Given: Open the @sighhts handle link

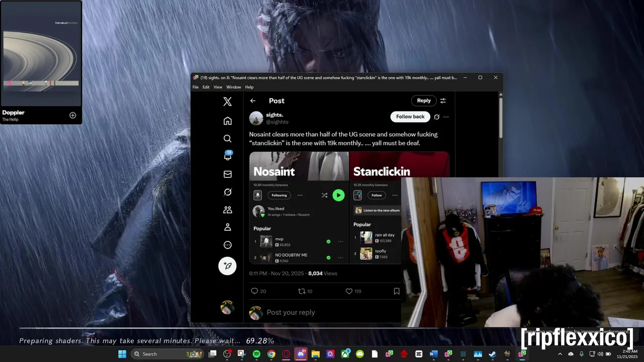Looking at the screenshot, I should [277, 122].
